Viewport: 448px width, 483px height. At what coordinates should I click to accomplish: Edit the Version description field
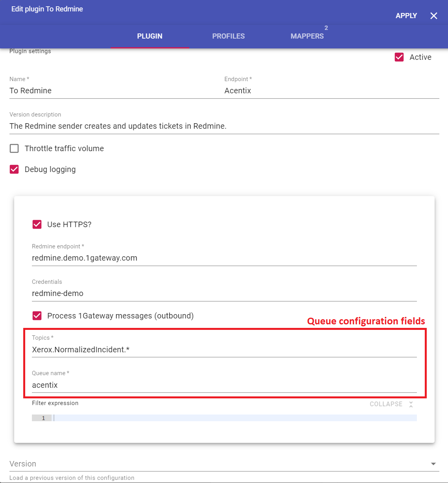224,126
